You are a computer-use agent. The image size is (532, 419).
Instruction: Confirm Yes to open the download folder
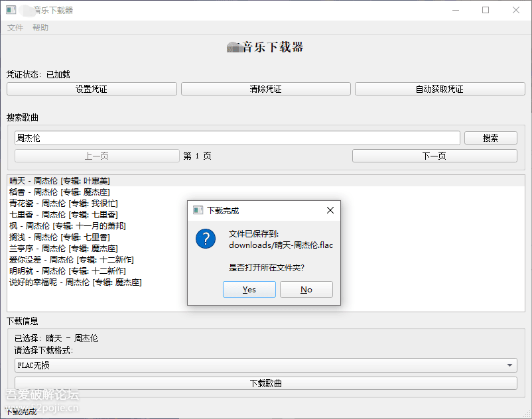[x=249, y=289]
